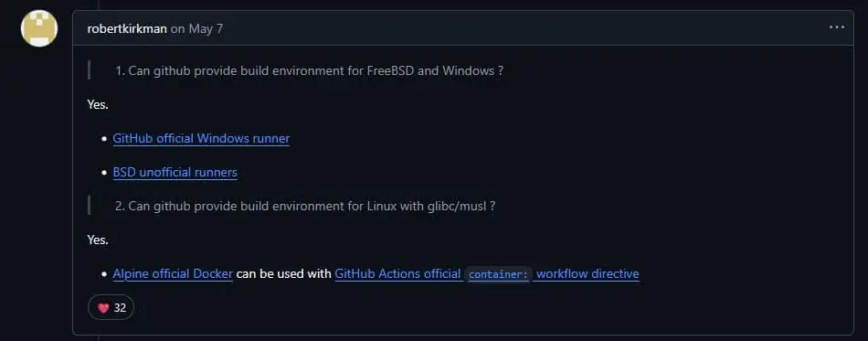Click the "on May 7" comment timestamp
This screenshot has height=341, width=868.
pos(196,28)
